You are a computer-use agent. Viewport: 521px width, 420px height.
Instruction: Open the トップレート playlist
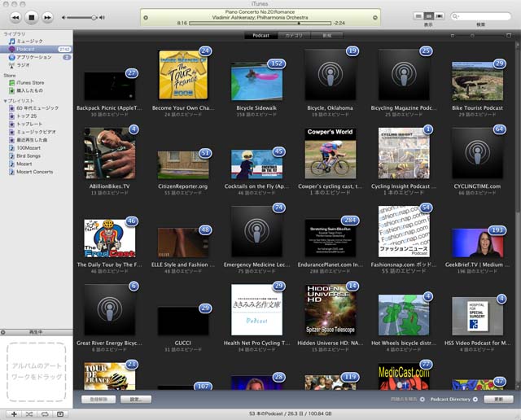[37, 124]
